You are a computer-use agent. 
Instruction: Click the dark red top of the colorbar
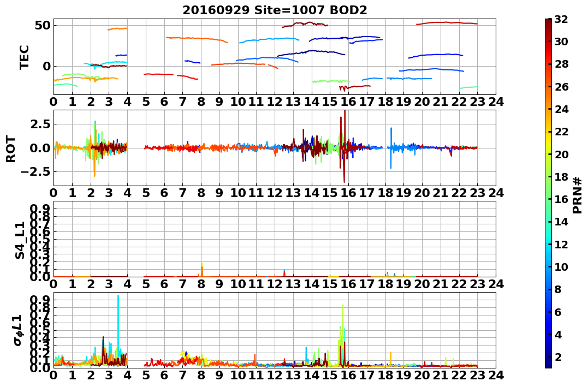(x=548, y=22)
